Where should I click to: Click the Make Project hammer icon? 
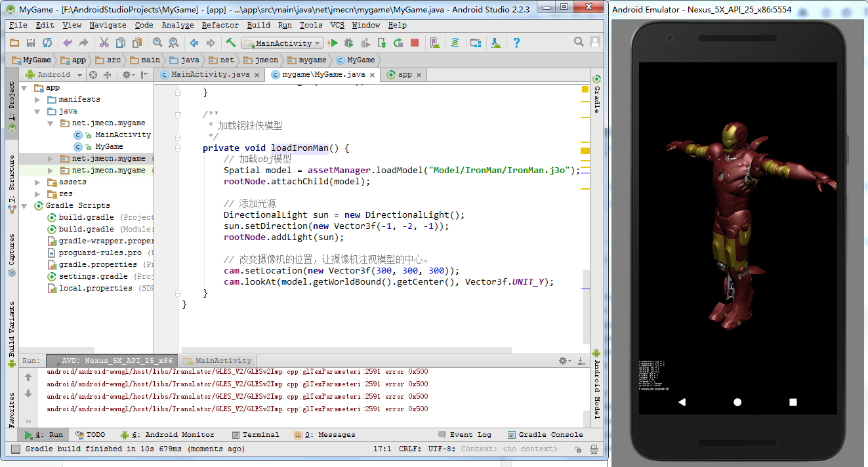[x=231, y=43]
